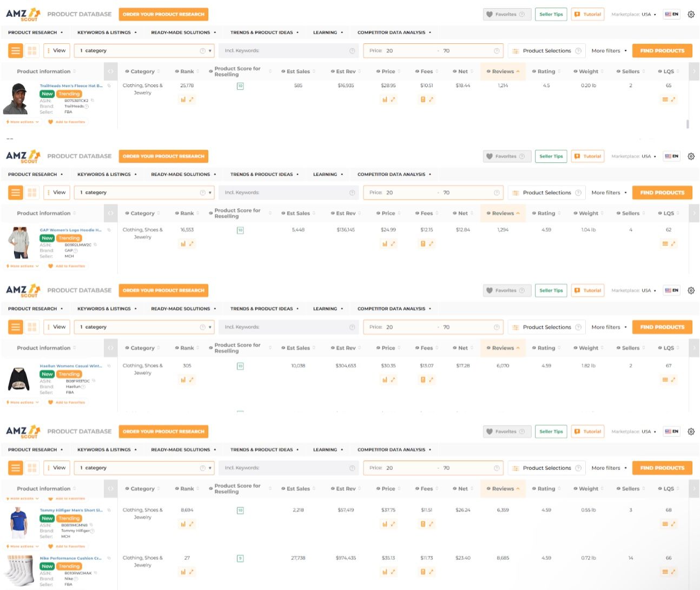Viewport: 700px width, 590px height.
Task: View LQS details for Haellun hoodie
Action: 666,379
